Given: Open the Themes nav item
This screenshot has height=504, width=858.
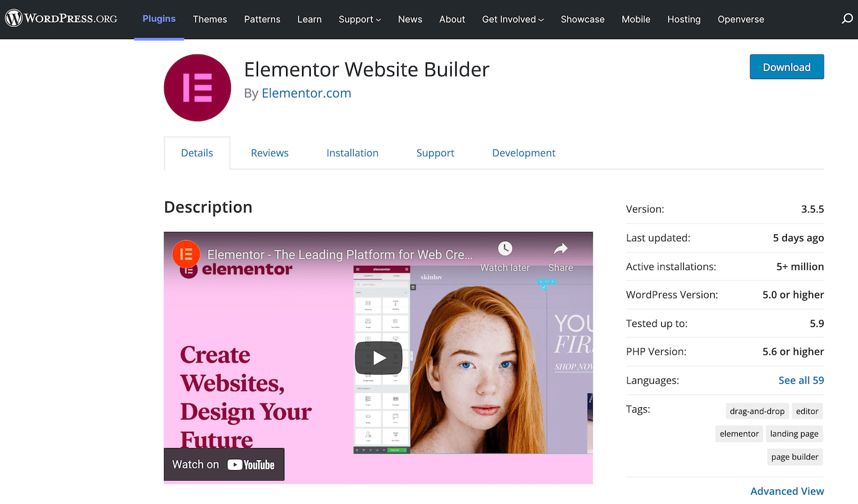Looking at the screenshot, I should tap(210, 20).
